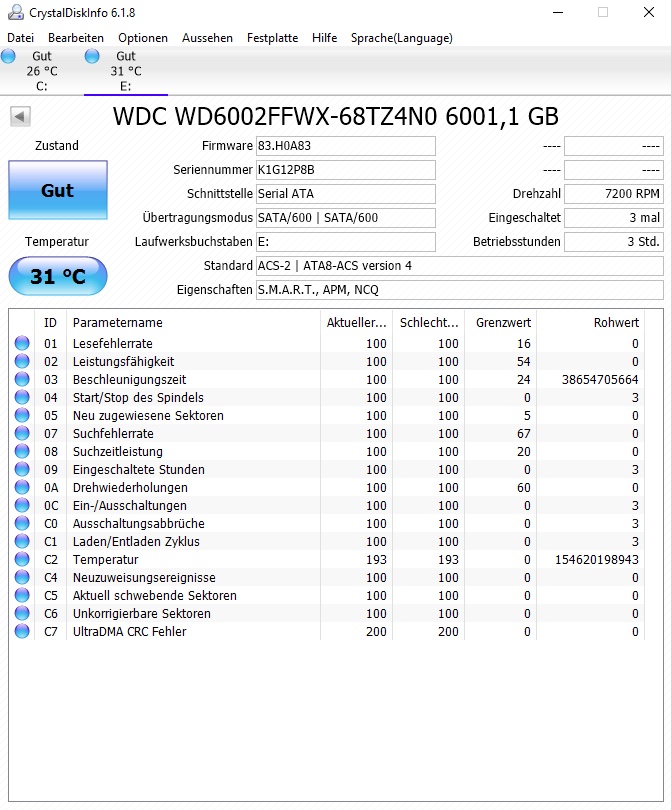Click status icon for UltraDMA CRC Fehler
The height and width of the screenshot is (810, 671).
coord(22,631)
